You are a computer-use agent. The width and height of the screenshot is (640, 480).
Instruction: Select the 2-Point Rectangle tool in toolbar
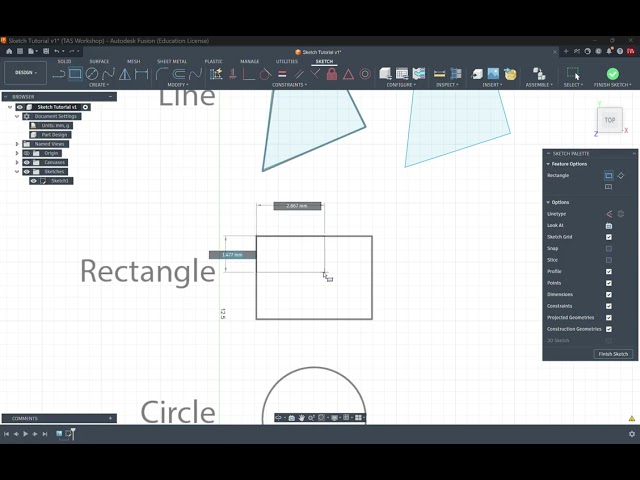point(75,74)
